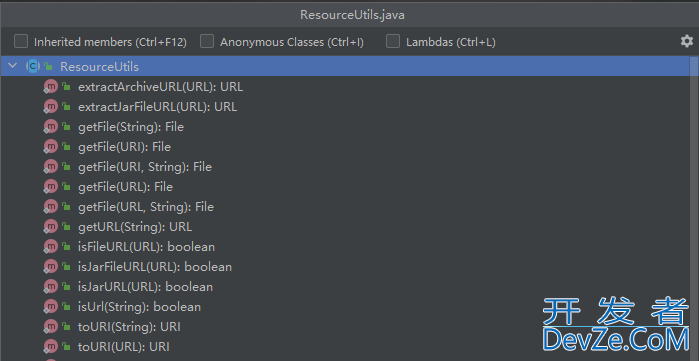Viewport: 699px width, 361px height.
Task: Check the Lambdas checkbox
Action: [393, 41]
